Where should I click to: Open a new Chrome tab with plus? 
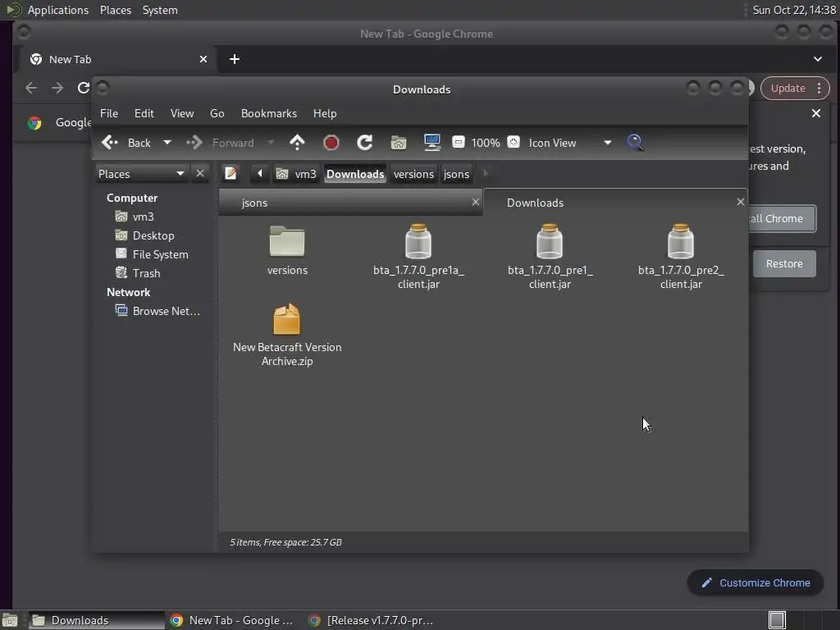coord(234,59)
